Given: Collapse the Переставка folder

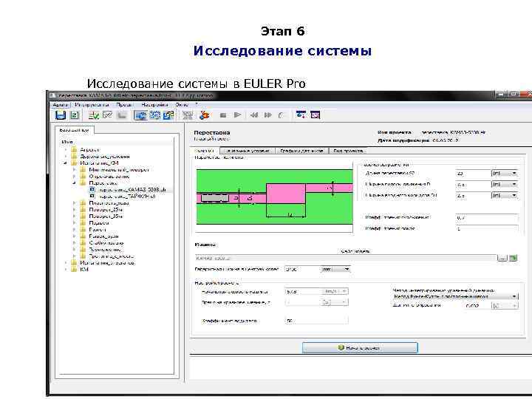Looking at the screenshot, I should [75, 183].
